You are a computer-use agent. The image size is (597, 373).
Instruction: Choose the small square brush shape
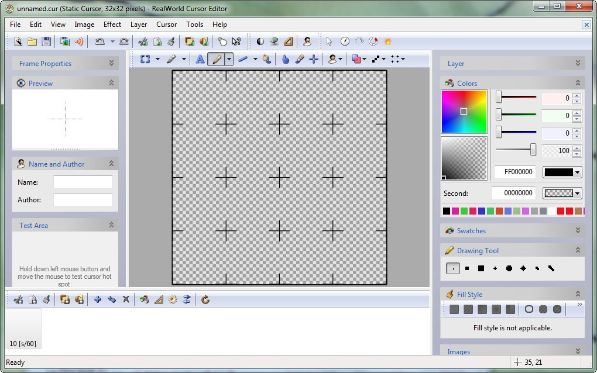tap(467, 268)
